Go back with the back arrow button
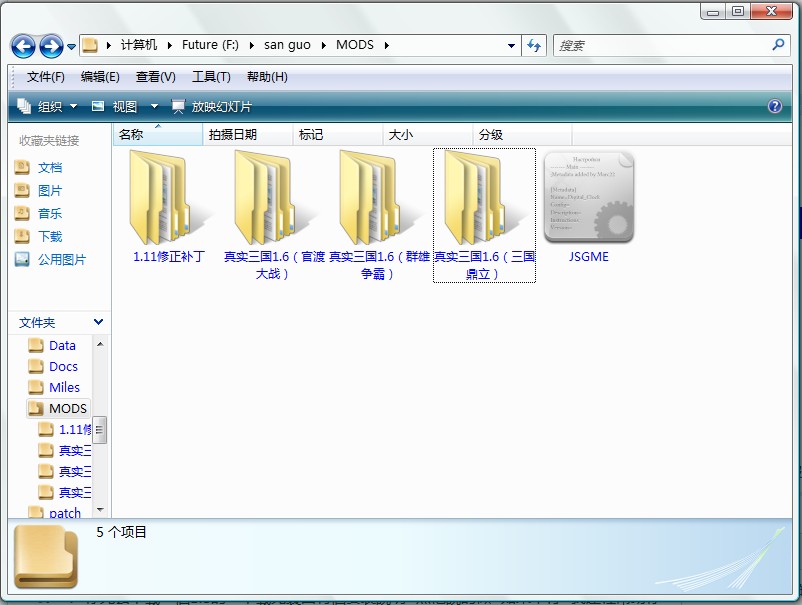This screenshot has height=605, width=802. pyautogui.click(x=24, y=46)
